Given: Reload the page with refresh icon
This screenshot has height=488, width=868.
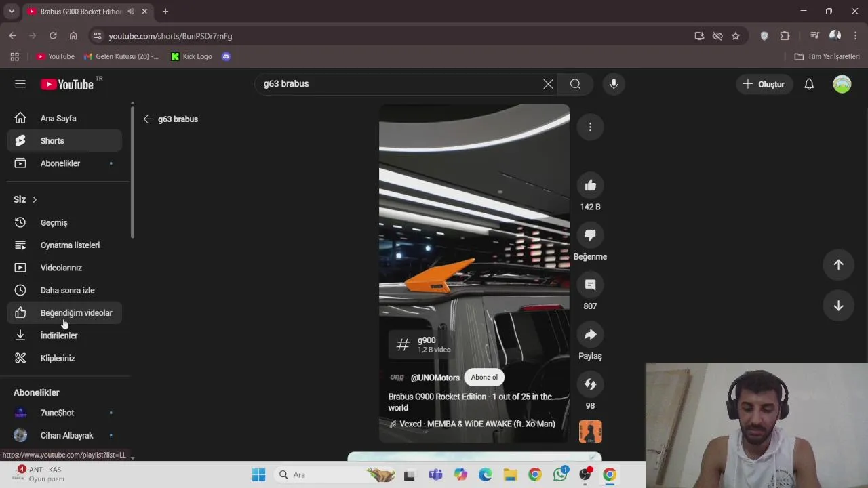Looking at the screenshot, I should [53, 36].
